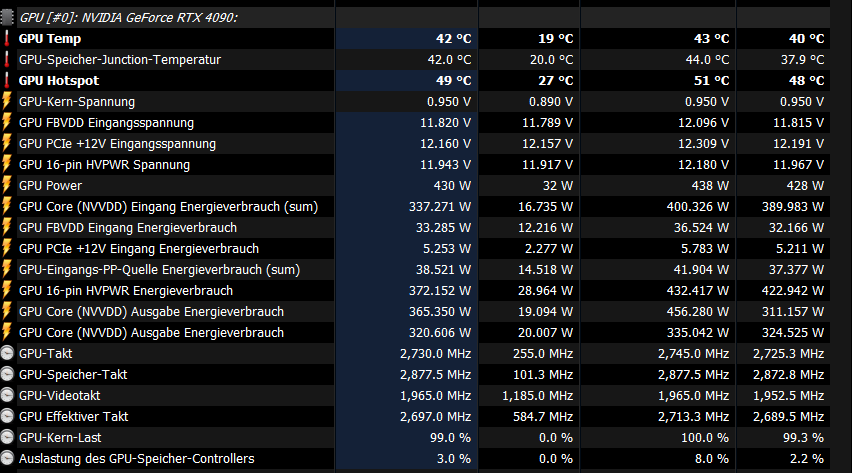Click lightning icon beside GPU 16-pin HVPWR Spannung
Screen dimensions: 852x473
(7, 164)
